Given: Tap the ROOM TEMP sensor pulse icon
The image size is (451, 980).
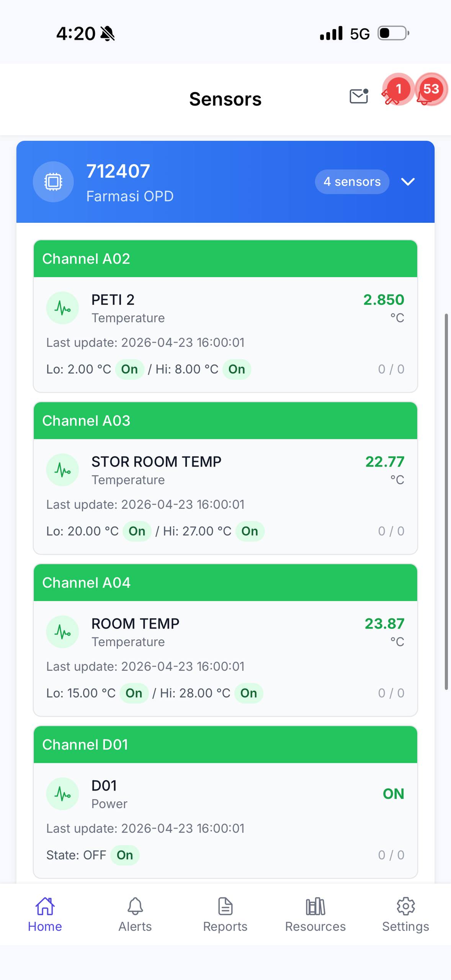Looking at the screenshot, I should tap(62, 632).
